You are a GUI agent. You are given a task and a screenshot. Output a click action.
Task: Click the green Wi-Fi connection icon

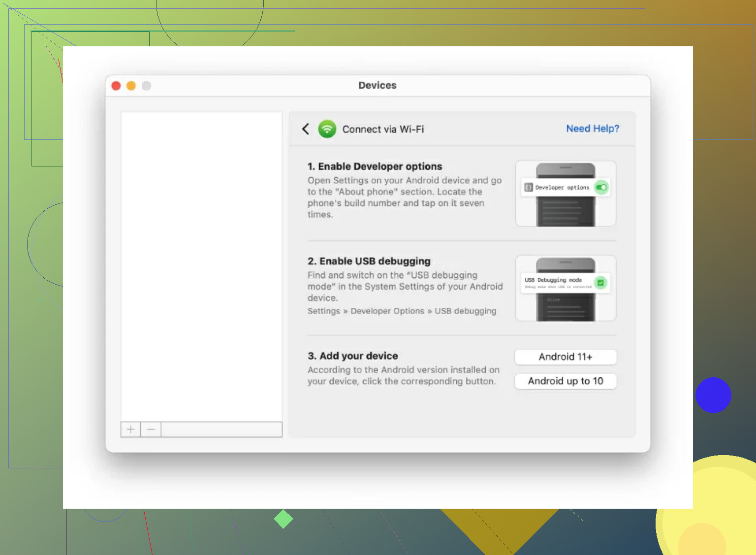pos(327,129)
